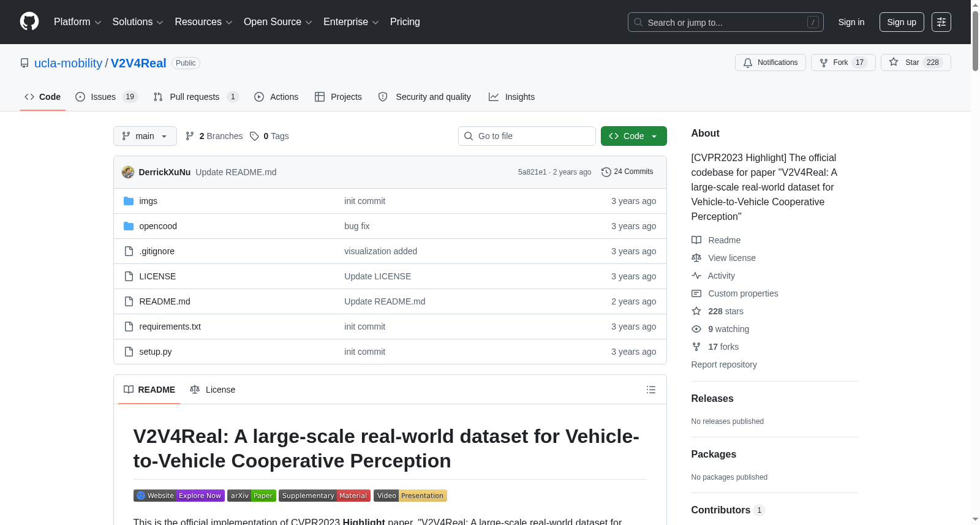Click the Website Explore Now badge
980x525 pixels.
pyautogui.click(x=179, y=496)
